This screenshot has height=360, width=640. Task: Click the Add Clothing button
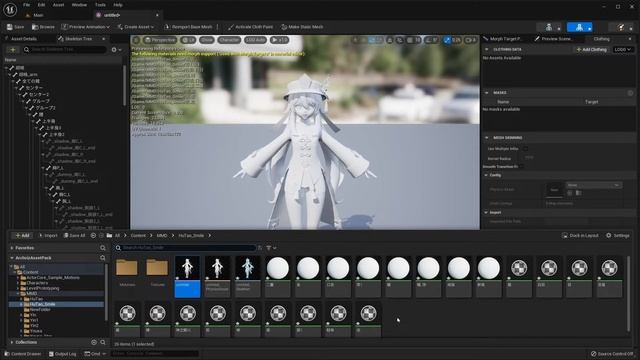coord(591,49)
